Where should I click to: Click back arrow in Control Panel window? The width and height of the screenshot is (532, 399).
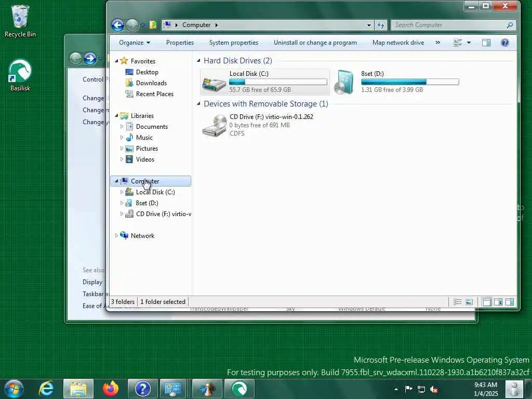click(75, 59)
